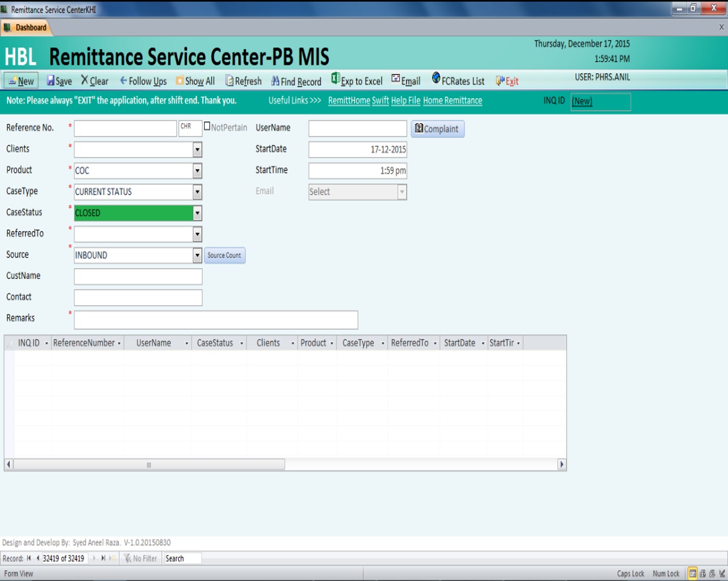
Task: Click the Refresh toolbar icon
Action: [x=230, y=81]
